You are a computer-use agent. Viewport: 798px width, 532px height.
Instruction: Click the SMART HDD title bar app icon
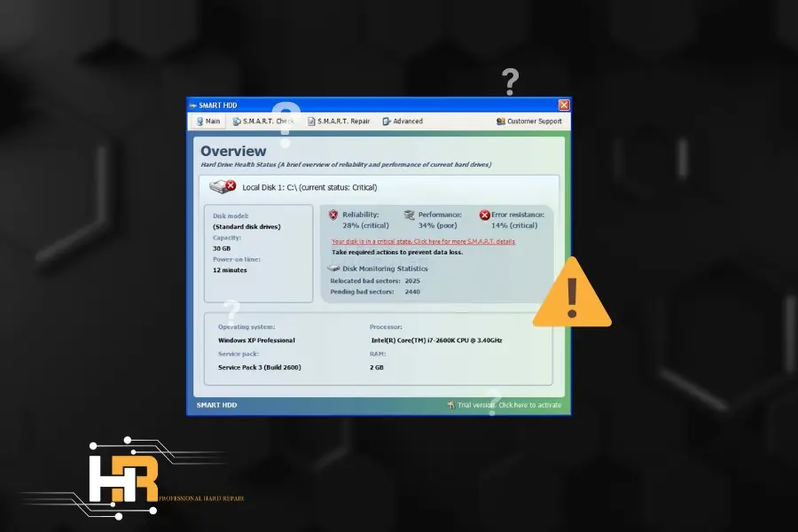click(193, 105)
